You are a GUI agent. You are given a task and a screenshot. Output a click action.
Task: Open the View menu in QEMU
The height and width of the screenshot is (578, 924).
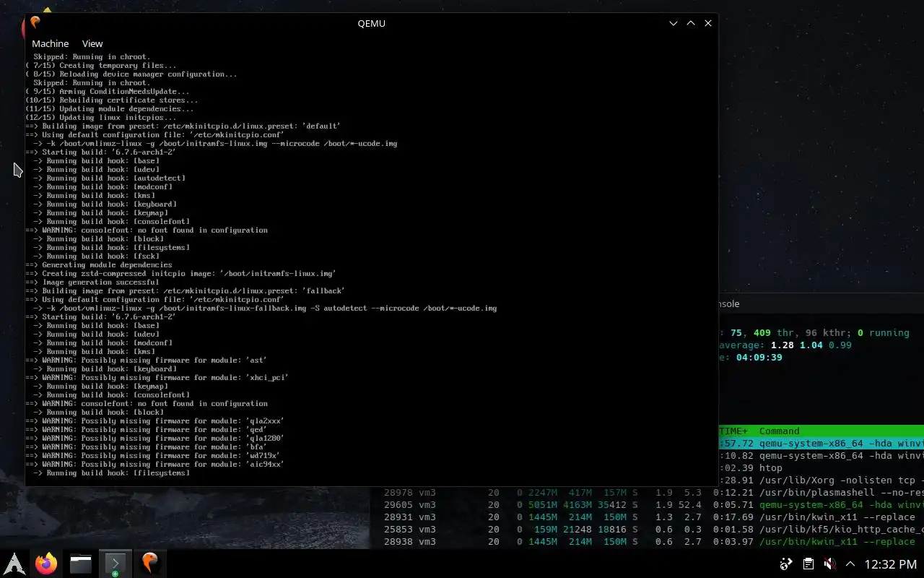coord(92,43)
